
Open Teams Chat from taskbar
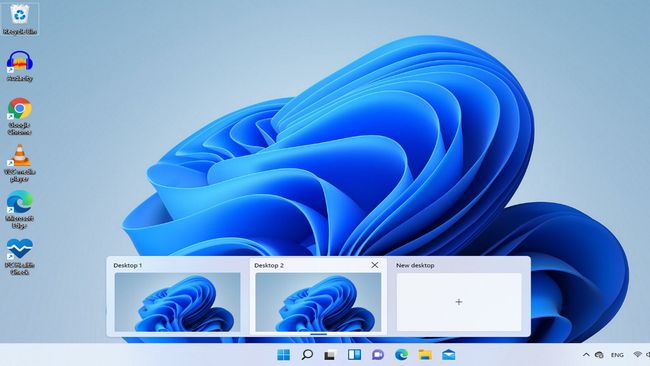[x=378, y=355]
